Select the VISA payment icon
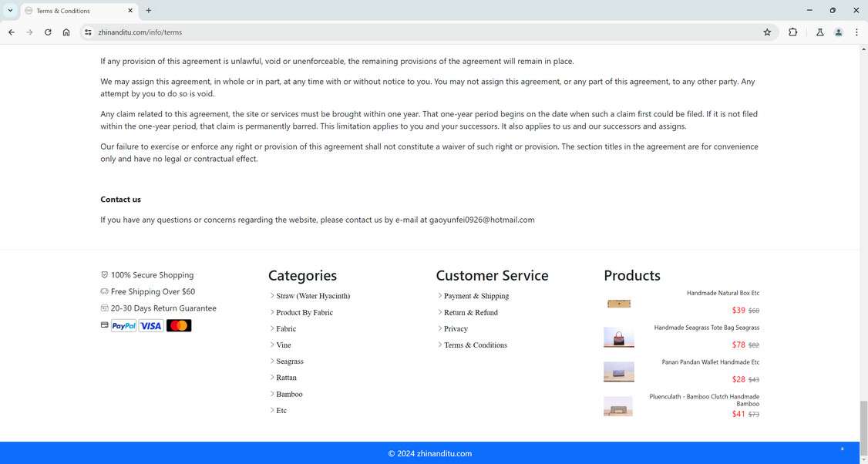 click(x=151, y=325)
